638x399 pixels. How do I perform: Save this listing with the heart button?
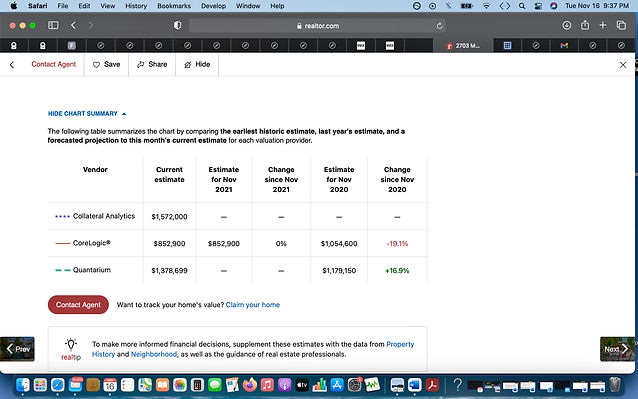pyautogui.click(x=106, y=64)
